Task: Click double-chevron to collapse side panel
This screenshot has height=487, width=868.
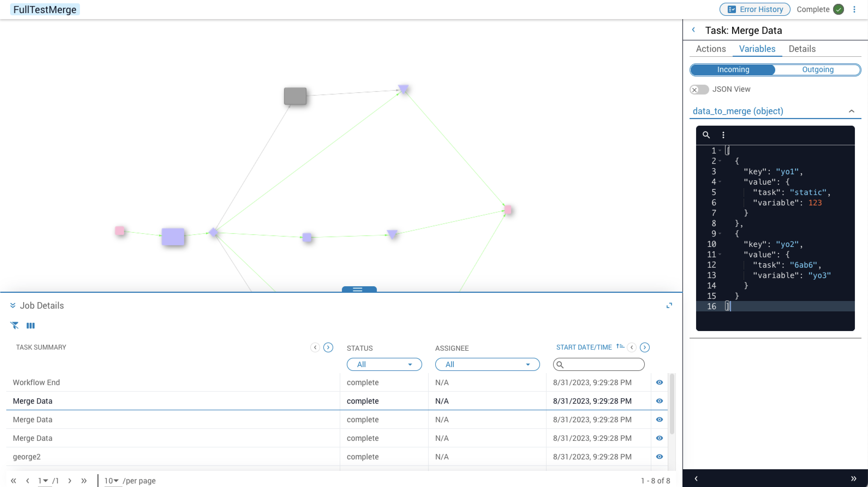Action: 853,478
